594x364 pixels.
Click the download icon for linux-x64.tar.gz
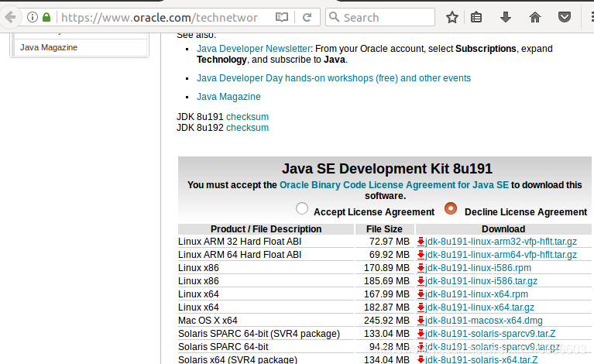point(421,307)
